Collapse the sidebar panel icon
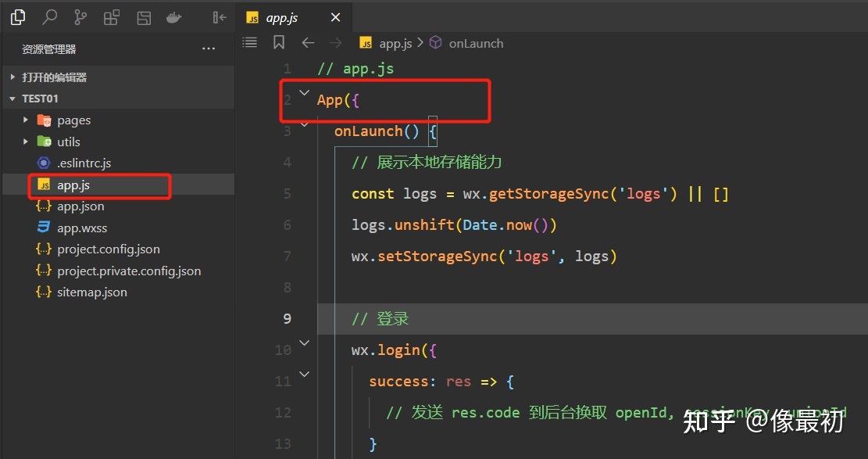Image resolution: width=868 pixels, height=459 pixels. click(220, 17)
